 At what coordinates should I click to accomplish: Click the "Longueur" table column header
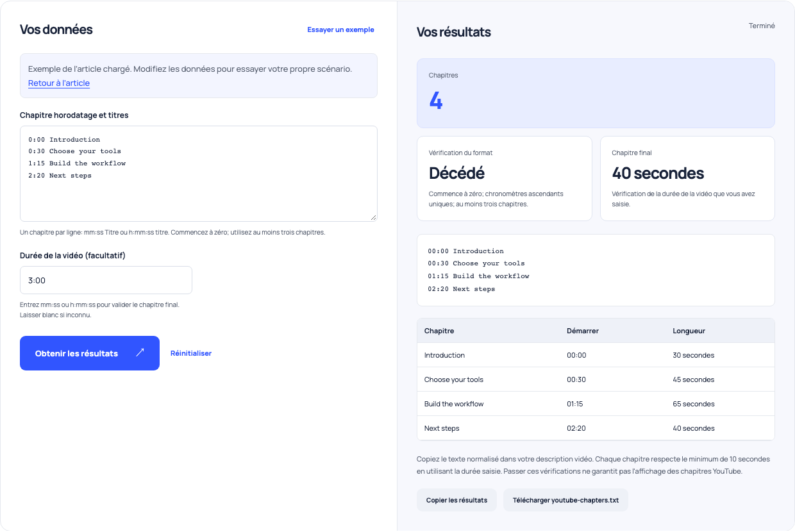(689, 331)
